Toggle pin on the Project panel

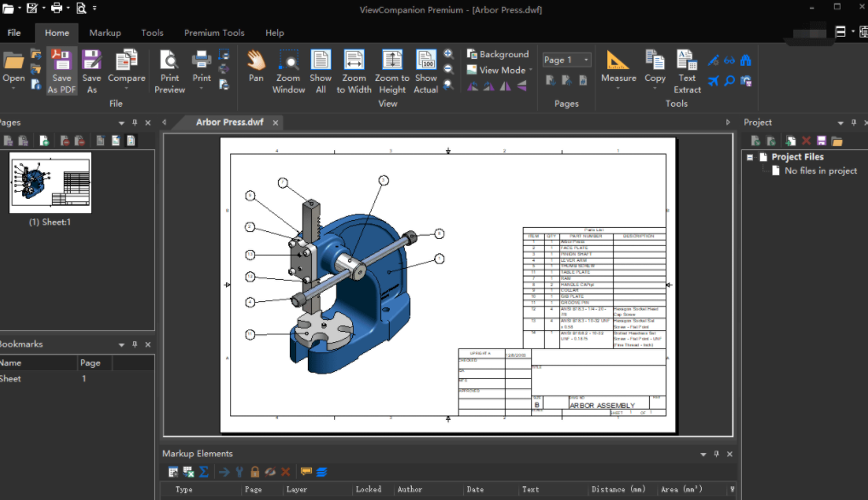pyautogui.click(x=854, y=122)
